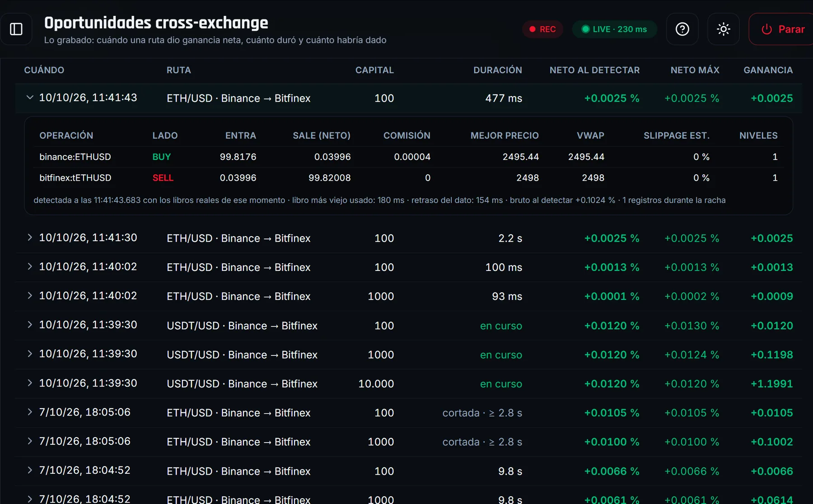The width and height of the screenshot is (813, 504).
Task: Toggle the sidebar panel icon
Action: click(16, 29)
